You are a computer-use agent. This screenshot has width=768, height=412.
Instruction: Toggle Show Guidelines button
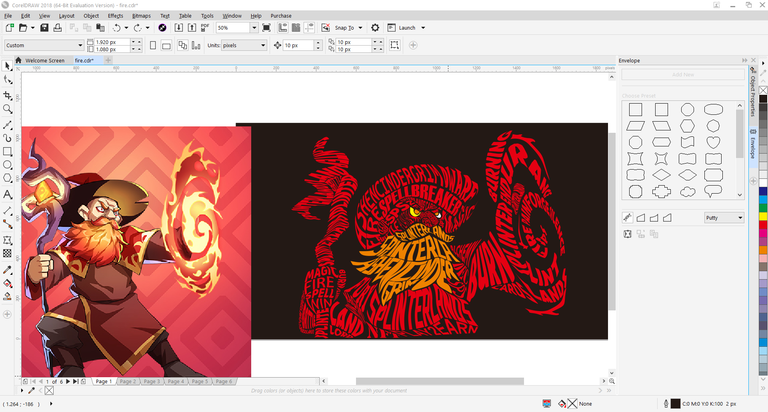309,28
